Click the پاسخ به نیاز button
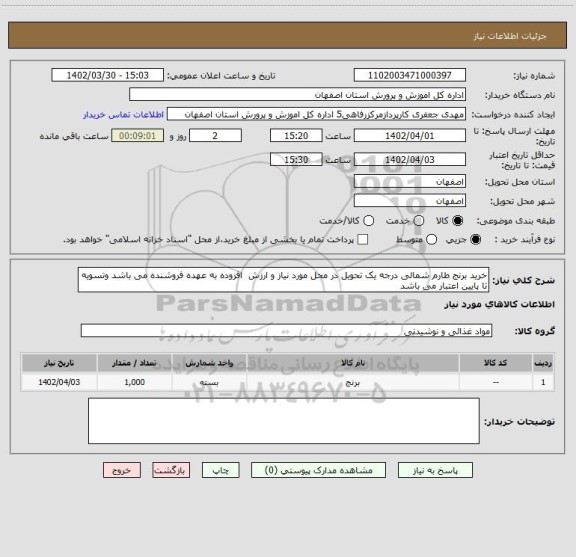Viewport: 576px width, 557px height. tap(435, 470)
